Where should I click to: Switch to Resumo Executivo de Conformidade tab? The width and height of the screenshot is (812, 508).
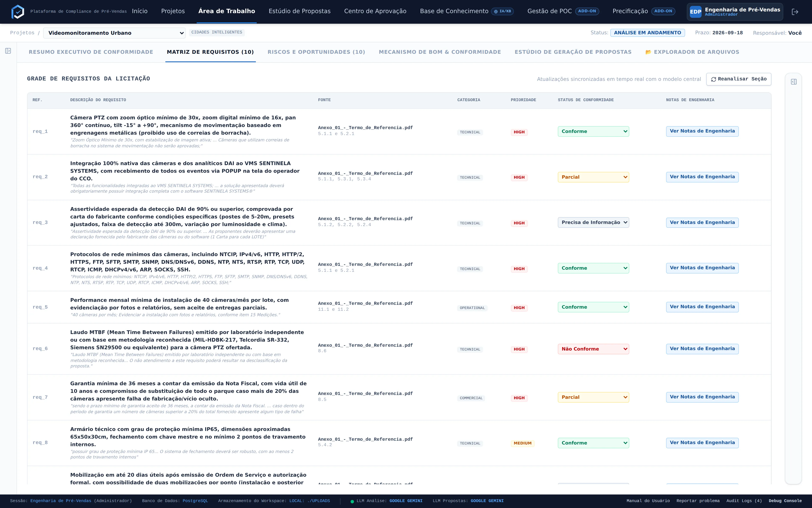coord(91,52)
